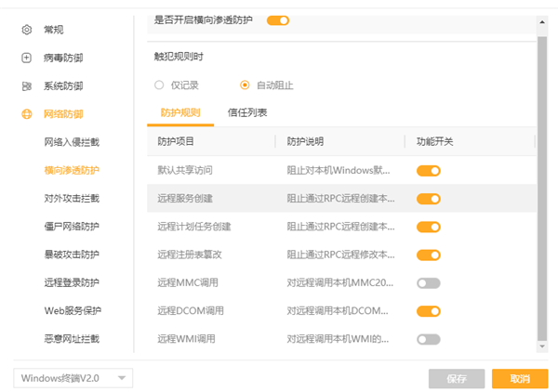The width and height of the screenshot is (558, 392).
Task: Open 网络入侵拦截 in the sidebar
Action: click(x=72, y=142)
